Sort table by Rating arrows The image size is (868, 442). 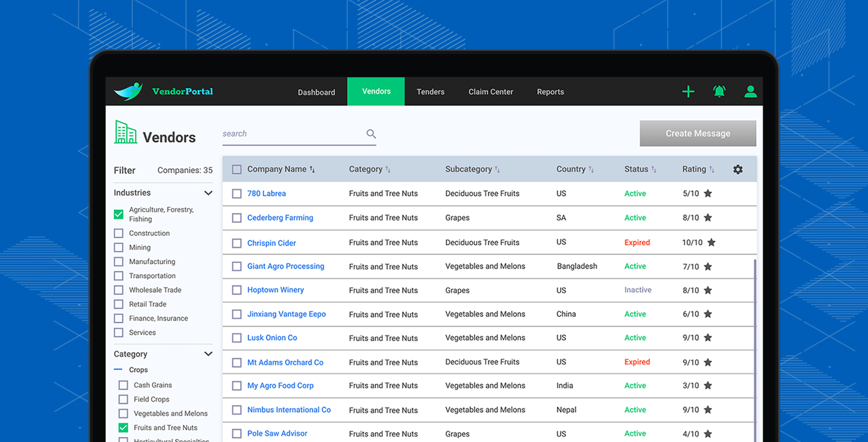point(712,170)
